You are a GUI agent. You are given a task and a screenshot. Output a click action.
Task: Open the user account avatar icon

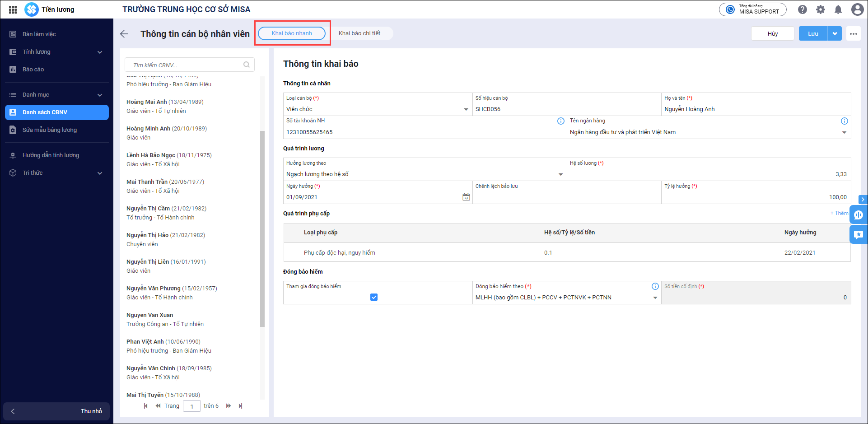coord(857,9)
